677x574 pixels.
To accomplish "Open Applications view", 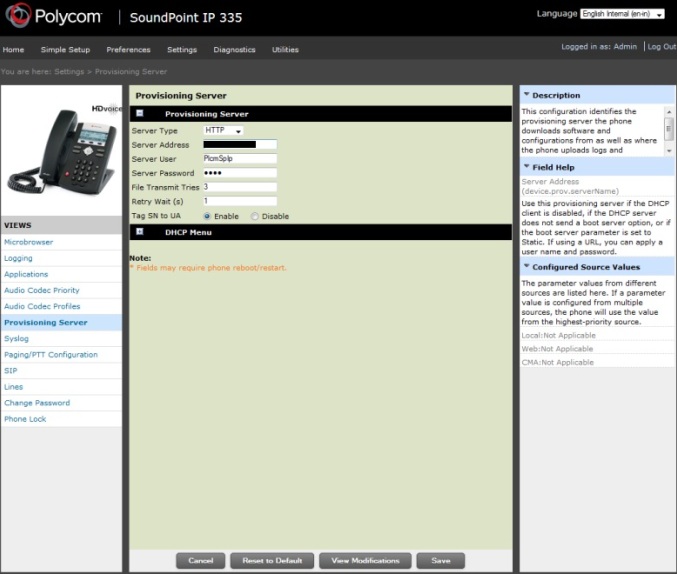I will point(26,274).
